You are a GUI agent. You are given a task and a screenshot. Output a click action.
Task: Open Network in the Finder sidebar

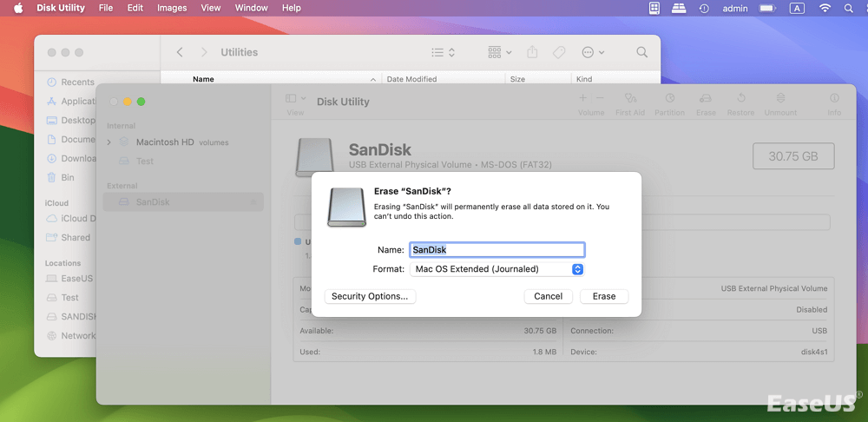tap(70, 336)
